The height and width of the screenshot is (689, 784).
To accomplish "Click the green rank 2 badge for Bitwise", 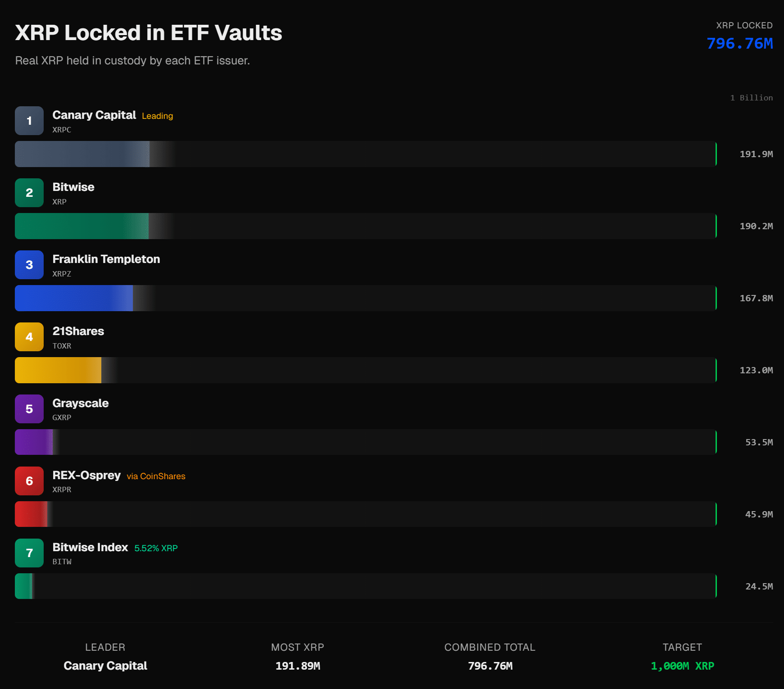I will pos(29,193).
